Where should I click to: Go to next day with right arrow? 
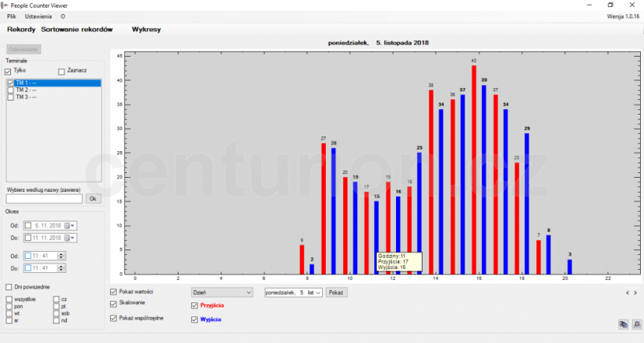click(x=635, y=293)
